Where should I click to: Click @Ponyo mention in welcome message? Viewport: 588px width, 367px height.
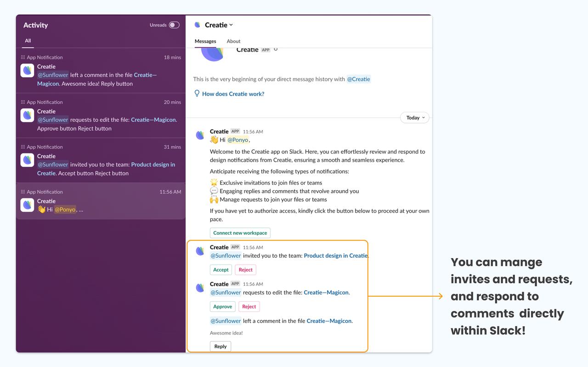(x=238, y=140)
